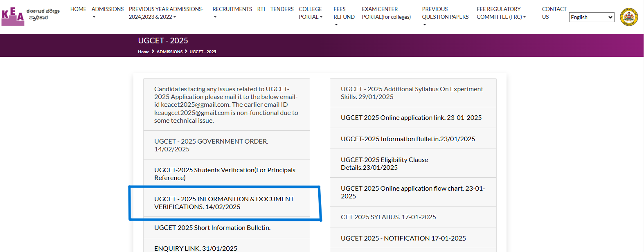Click the Karnataka government emblem icon
644x252 pixels.
click(629, 17)
